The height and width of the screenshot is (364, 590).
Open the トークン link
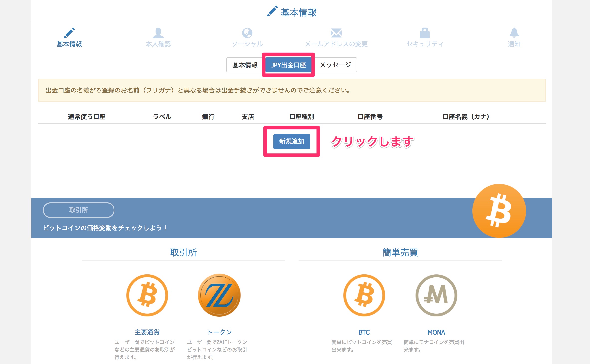pyautogui.click(x=219, y=332)
